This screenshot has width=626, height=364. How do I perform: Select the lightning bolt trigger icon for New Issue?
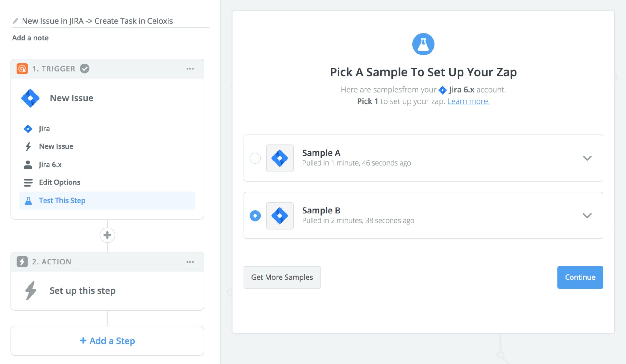click(28, 146)
